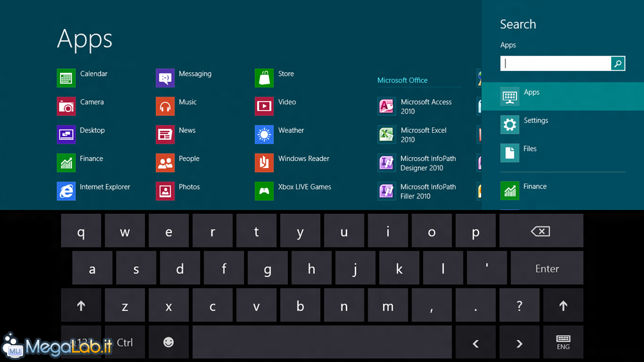Launch Microsoft Excel 2010 icon

(386, 135)
